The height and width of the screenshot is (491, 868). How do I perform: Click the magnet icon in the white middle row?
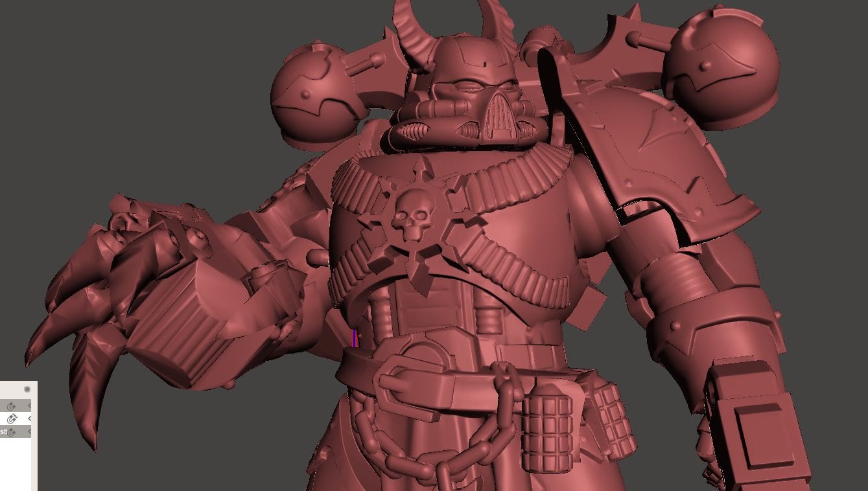[x=11, y=418]
